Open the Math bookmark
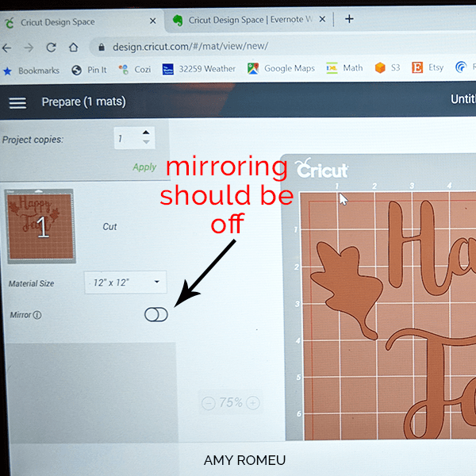The width and height of the screenshot is (476, 476). pyautogui.click(x=344, y=67)
